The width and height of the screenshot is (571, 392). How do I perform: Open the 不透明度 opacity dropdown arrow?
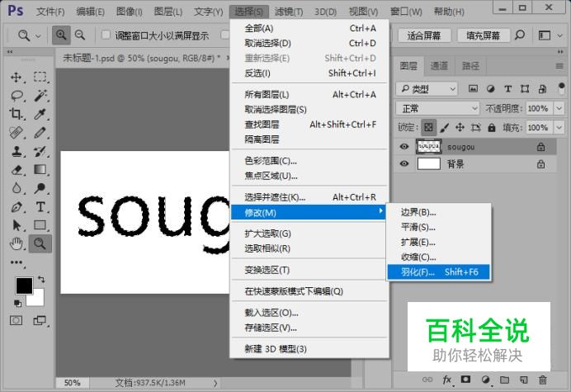pyautogui.click(x=559, y=108)
